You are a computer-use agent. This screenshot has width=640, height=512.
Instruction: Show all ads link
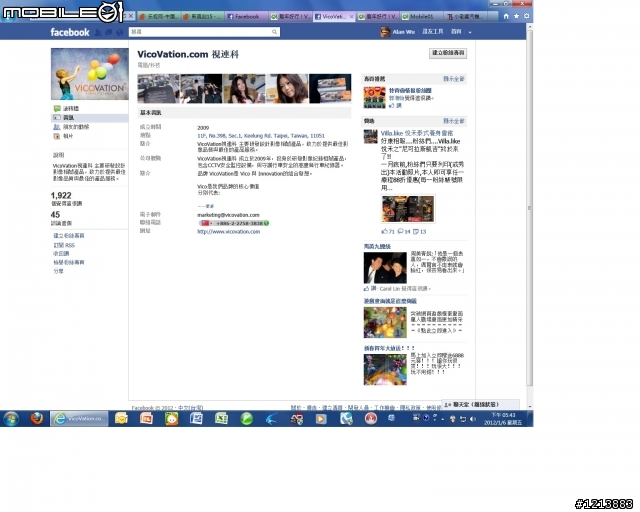(x=454, y=121)
